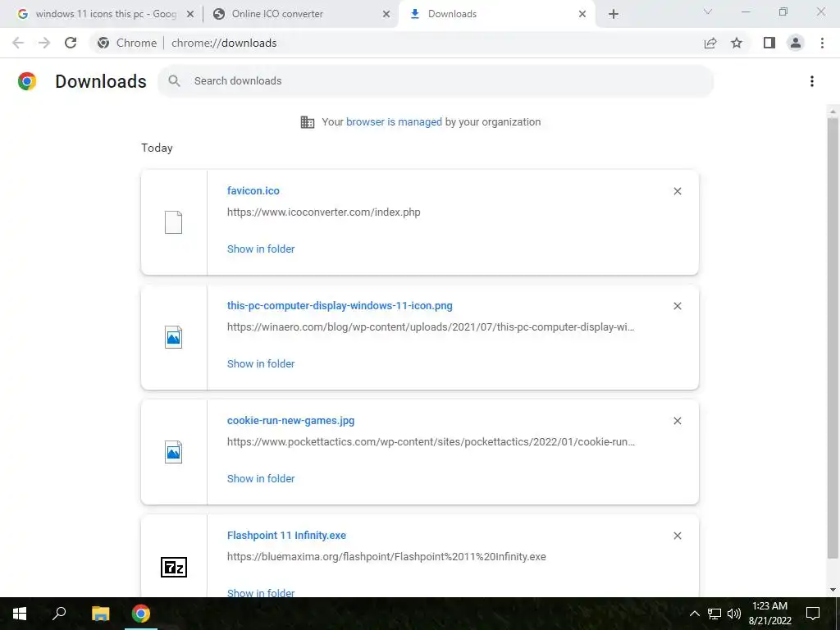Click the image file icon for cookie-run-new-games.jpg
The height and width of the screenshot is (630, 840).
(x=174, y=452)
